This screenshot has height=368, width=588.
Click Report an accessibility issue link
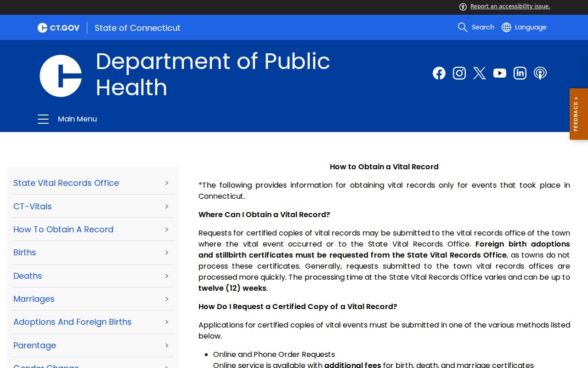(510, 6)
